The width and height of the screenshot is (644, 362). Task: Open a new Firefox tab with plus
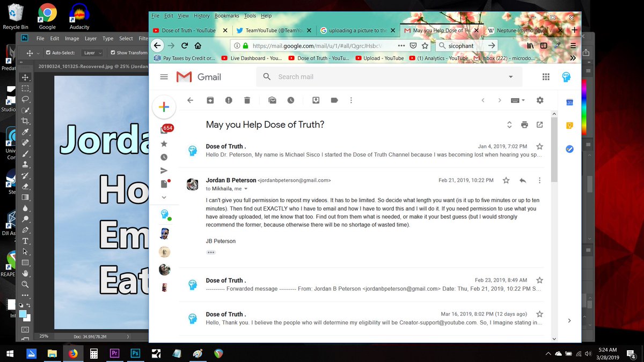[x=574, y=31]
